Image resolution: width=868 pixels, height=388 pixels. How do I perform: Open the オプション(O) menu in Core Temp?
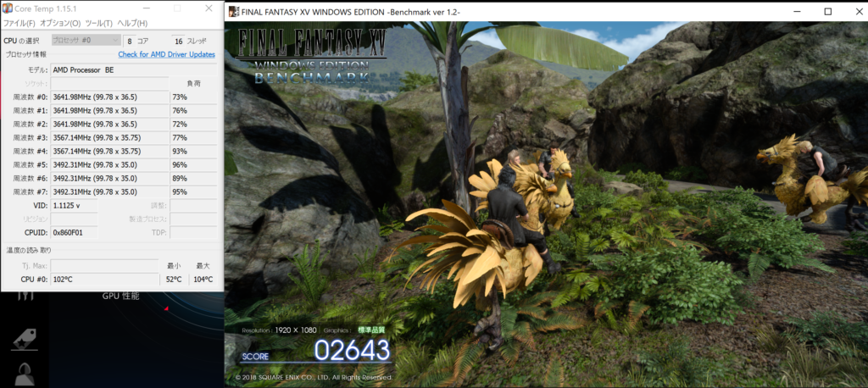(60, 23)
